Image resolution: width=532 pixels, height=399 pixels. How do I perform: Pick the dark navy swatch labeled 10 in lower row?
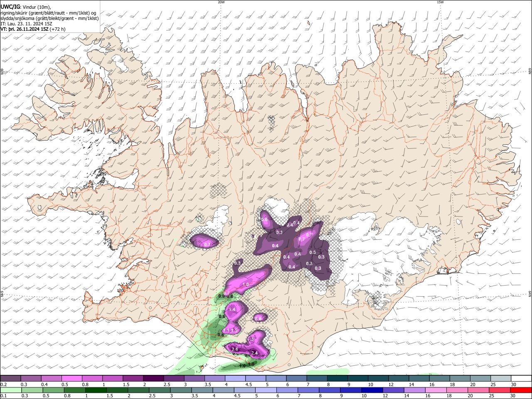[x=372, y=390]
